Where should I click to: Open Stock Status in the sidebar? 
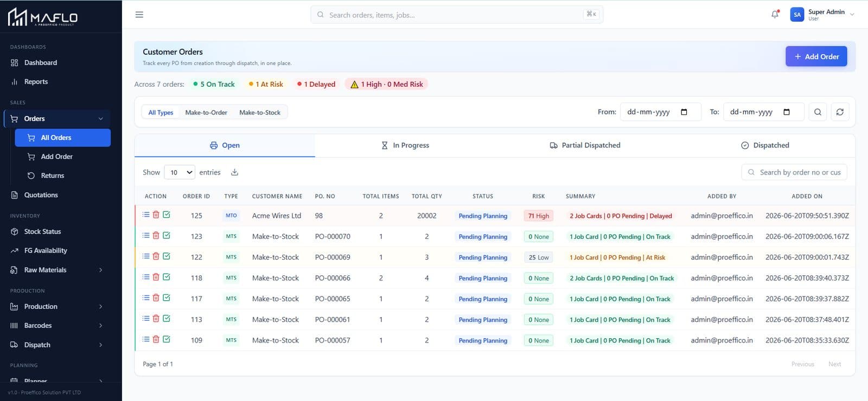57,231
